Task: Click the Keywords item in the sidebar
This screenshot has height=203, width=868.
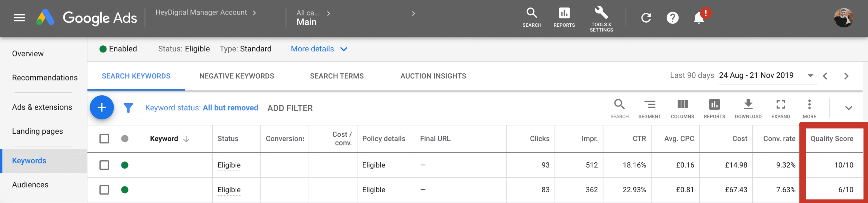Action: tap(29, 160)
